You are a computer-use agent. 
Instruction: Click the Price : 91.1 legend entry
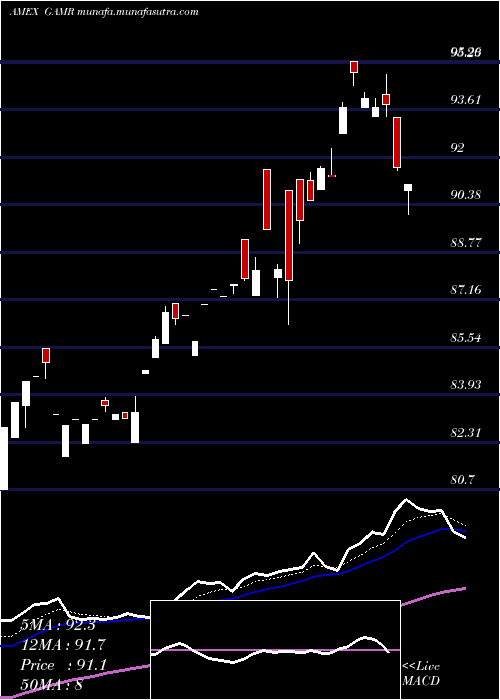(63, 665)
